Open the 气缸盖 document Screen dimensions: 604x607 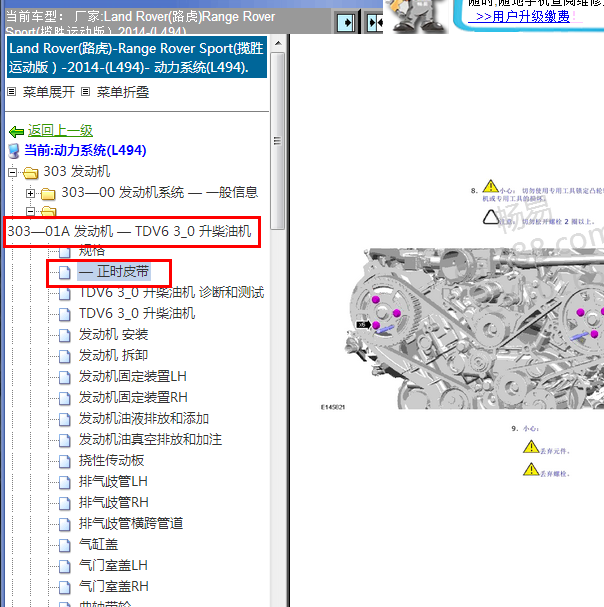(x=98, y=544)
